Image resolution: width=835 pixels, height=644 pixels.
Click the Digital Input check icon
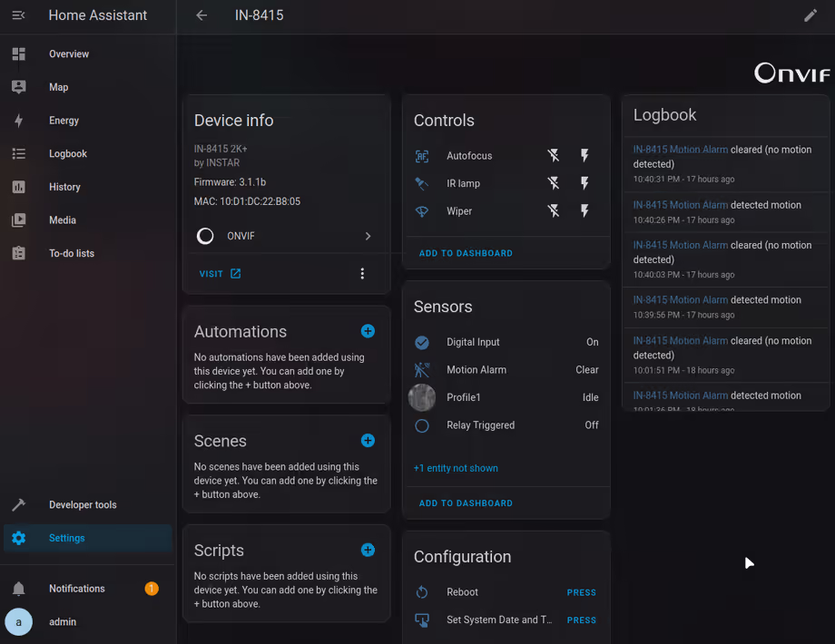click(422, 342)
